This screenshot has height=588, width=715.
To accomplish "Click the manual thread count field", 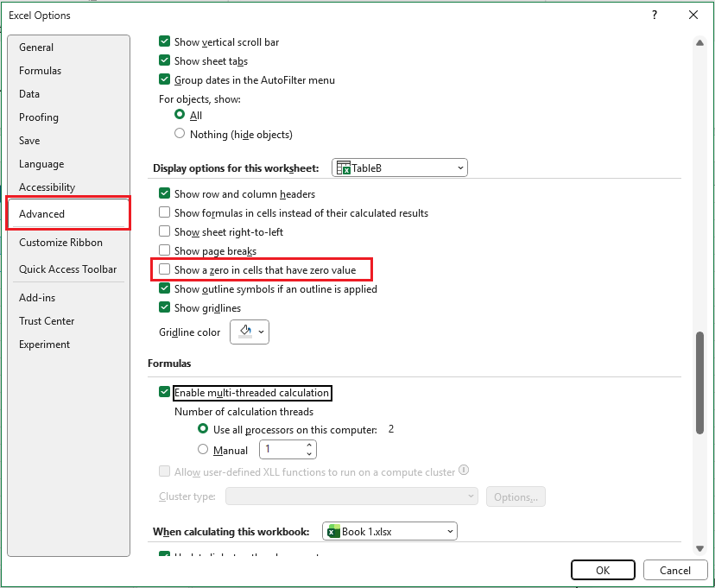I will 282,450.
